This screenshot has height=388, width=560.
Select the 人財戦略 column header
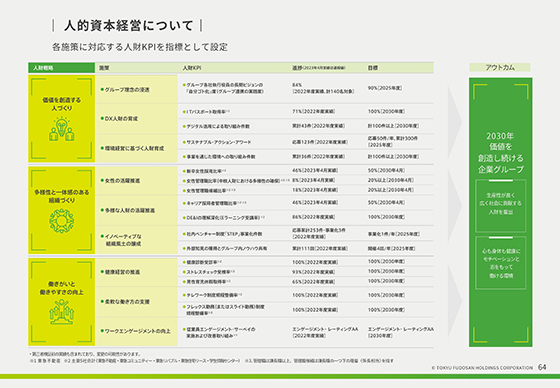pyautogui.click(x=43, y=68)
